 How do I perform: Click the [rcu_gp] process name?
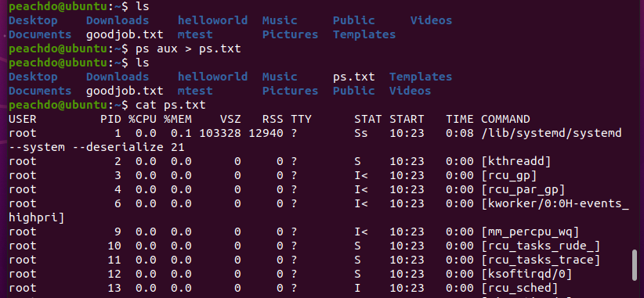pyautogui.click(x=509, y=176)
